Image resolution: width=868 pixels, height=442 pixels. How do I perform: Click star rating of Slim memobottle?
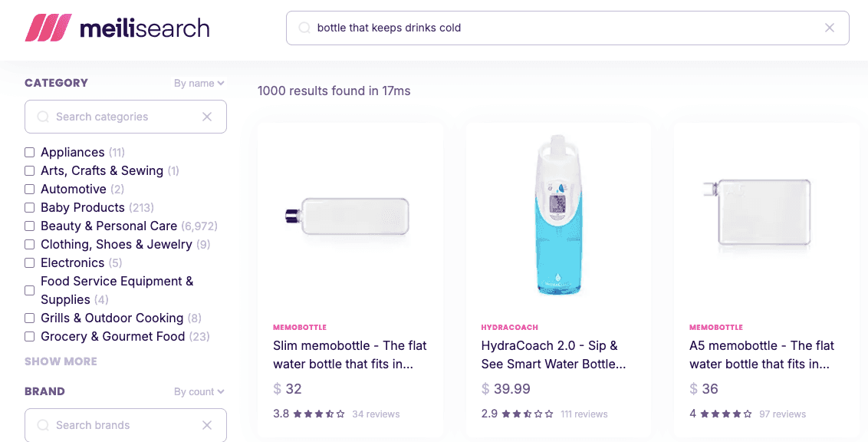click(x=319, y=414)
